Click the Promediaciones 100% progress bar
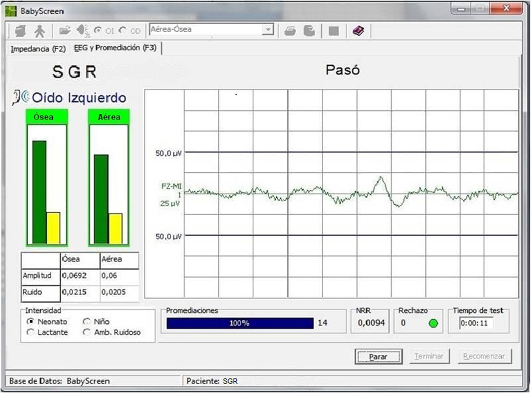This screenshot has width=532, height=393. [x=240, y=323]
